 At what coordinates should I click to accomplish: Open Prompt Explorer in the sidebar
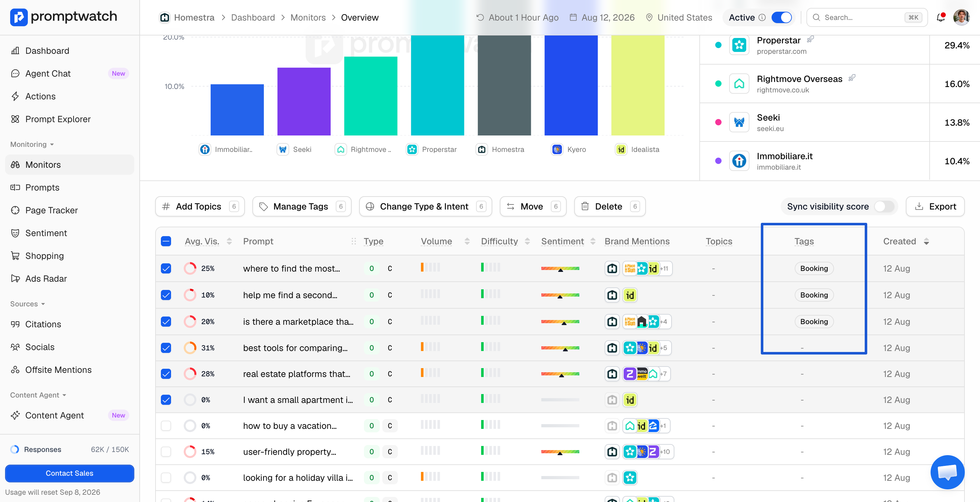click(70, 119)
